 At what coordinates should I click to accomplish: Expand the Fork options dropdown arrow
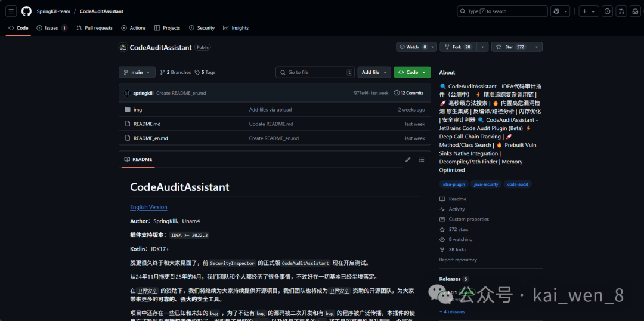[482, 47]
